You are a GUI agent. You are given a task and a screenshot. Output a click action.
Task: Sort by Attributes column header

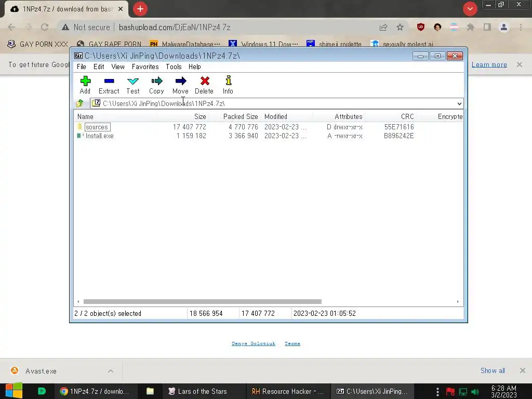tap(339, 116)
